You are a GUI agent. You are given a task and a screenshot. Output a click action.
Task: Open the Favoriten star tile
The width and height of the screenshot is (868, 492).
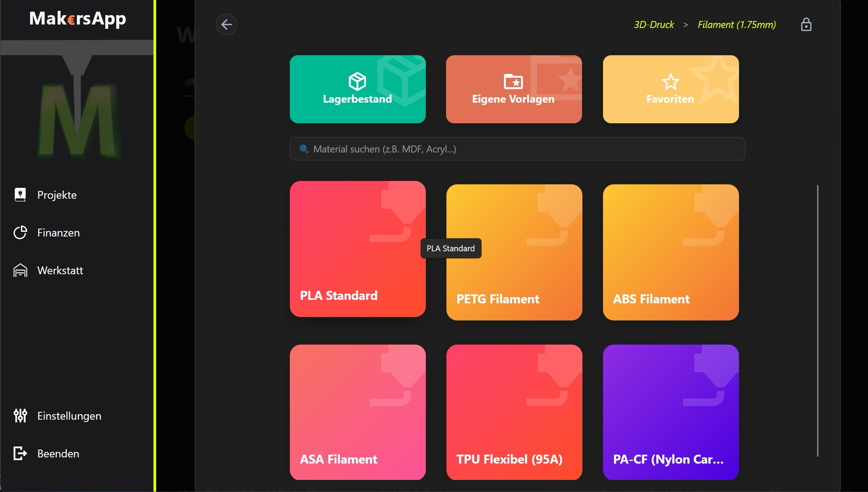(671, 89)
